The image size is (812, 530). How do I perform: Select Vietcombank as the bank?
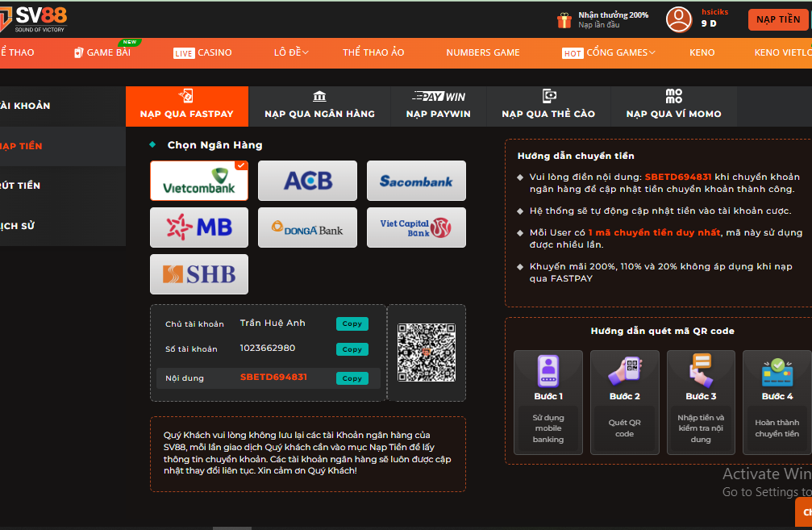coord(199,180)
